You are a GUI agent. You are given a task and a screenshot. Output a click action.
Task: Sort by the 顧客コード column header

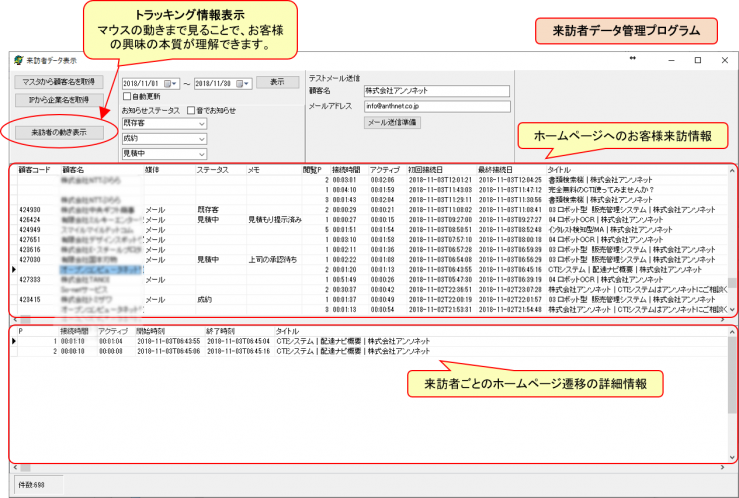click(x=34, y=170)
